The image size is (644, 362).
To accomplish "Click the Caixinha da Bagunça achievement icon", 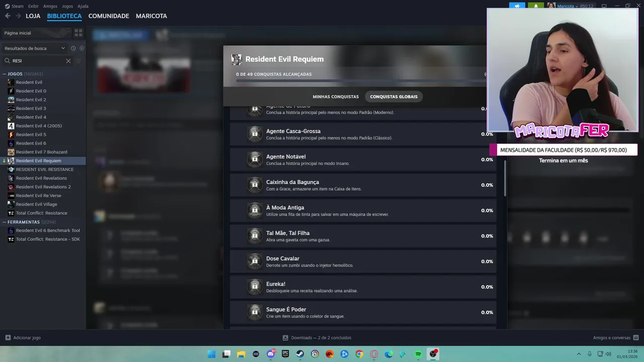I will coord(255,185).
